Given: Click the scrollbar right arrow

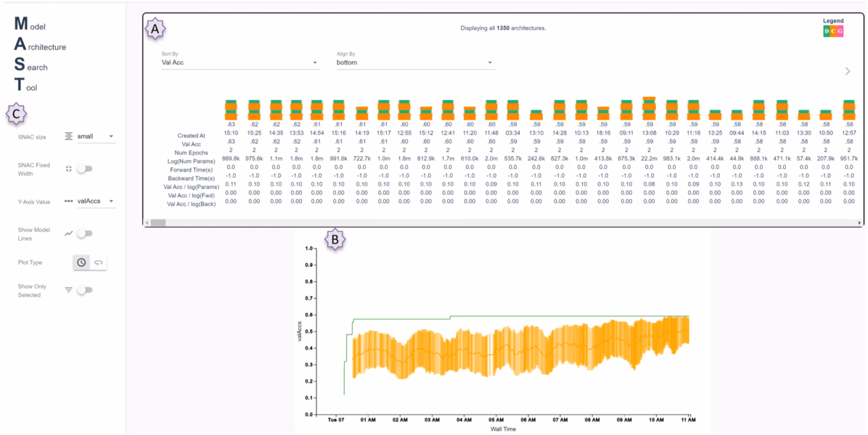Looking at the screenshot, I should tap(859, 223).
